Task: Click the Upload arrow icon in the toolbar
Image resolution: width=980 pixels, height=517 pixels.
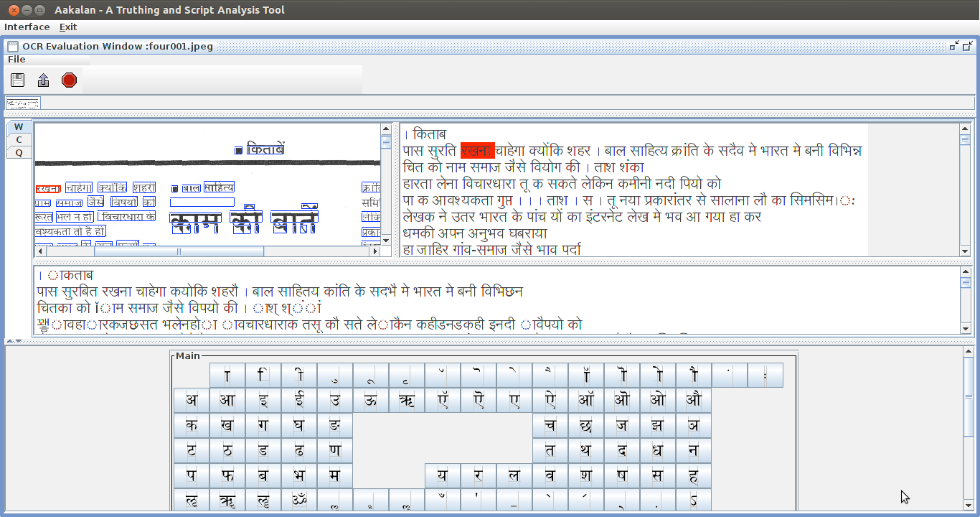Action: pyautogui.click(x=43, y=80)
